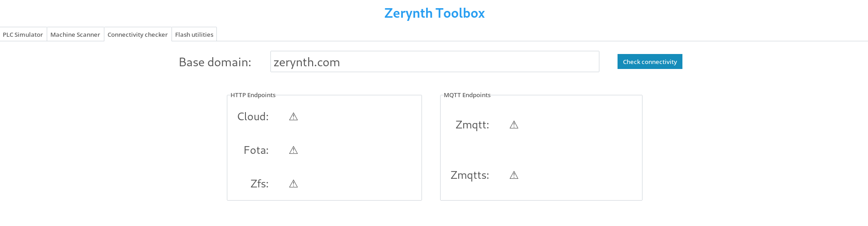This screenshot has width=868, height=226.
Task: Go to the Flash utilities tab
Action: (x=194, y=34)
